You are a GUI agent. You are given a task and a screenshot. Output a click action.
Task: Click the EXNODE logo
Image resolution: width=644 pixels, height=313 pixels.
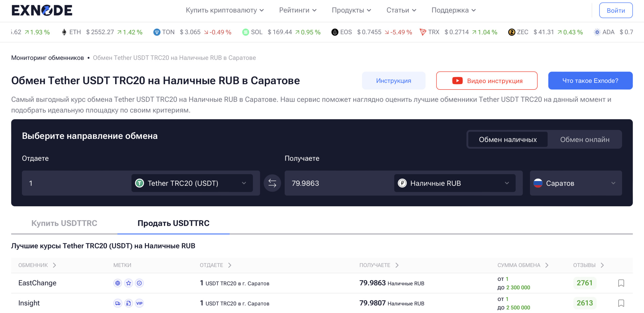point(42,11)
